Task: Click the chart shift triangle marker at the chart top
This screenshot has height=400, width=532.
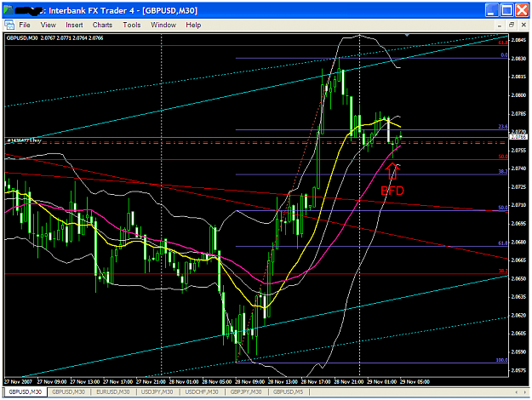Action: click(407, 35)
